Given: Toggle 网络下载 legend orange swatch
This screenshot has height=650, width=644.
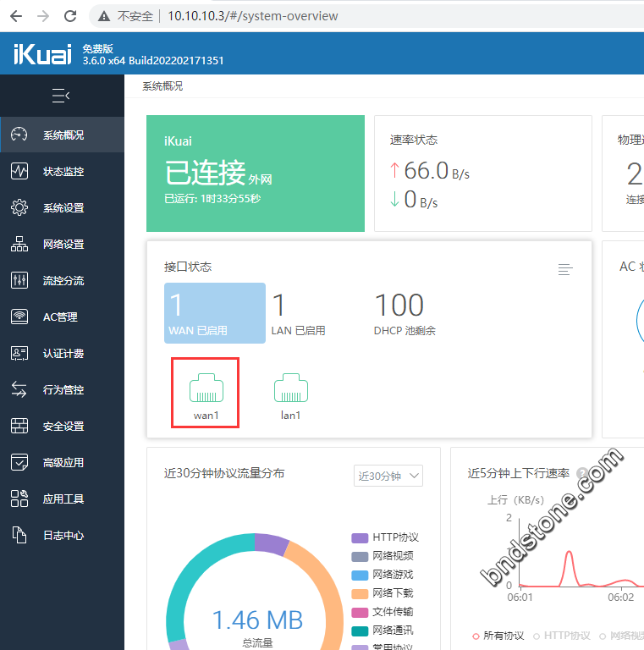Looking at the screenshot, I should point(360,593).
